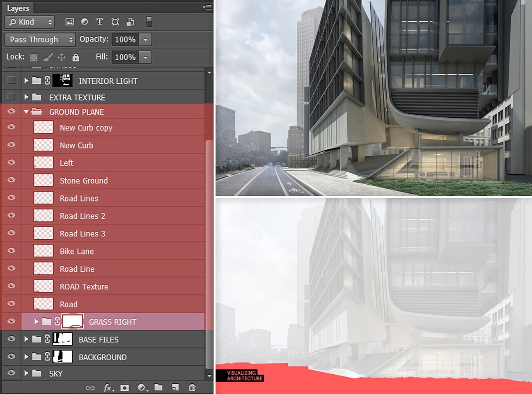
Task: Expand the BACKGROUND group
Action: click(26, 357)
